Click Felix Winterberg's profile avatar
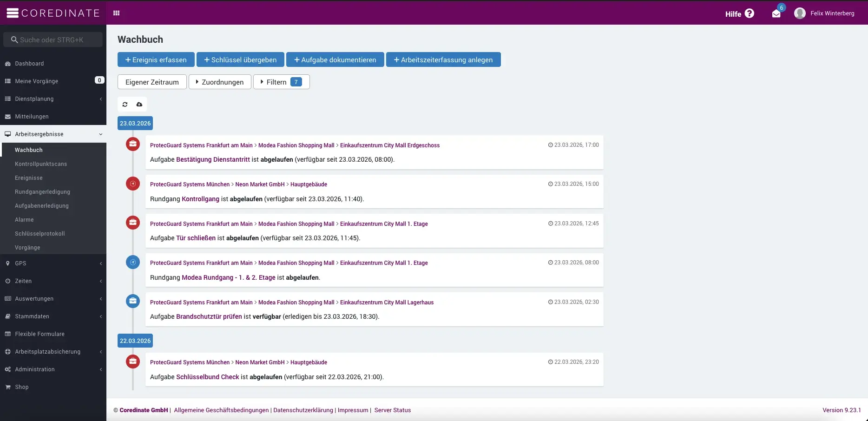This screenshot has height=421, width=868. pyautogui.click(x=800, y=13)
